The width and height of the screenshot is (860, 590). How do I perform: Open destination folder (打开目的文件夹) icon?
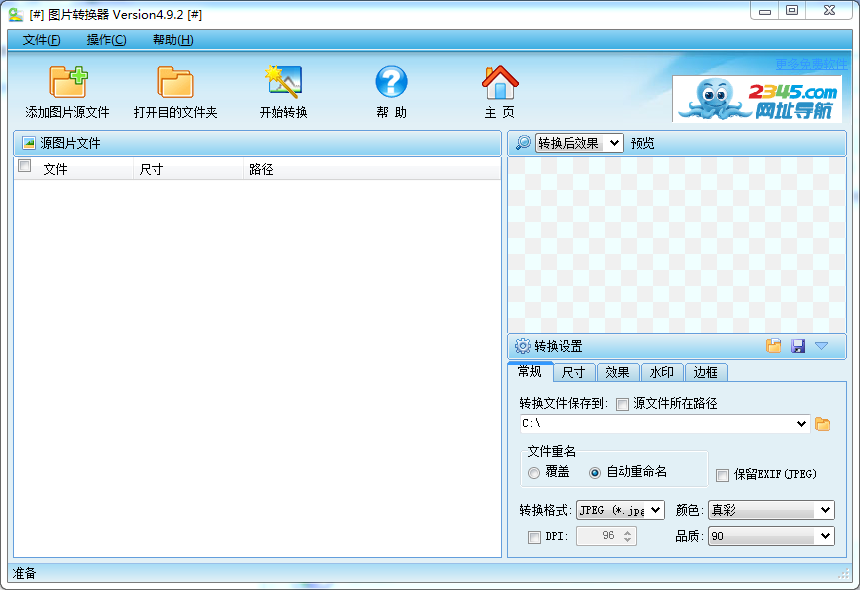pyautogui.click(x=176, y=82)
